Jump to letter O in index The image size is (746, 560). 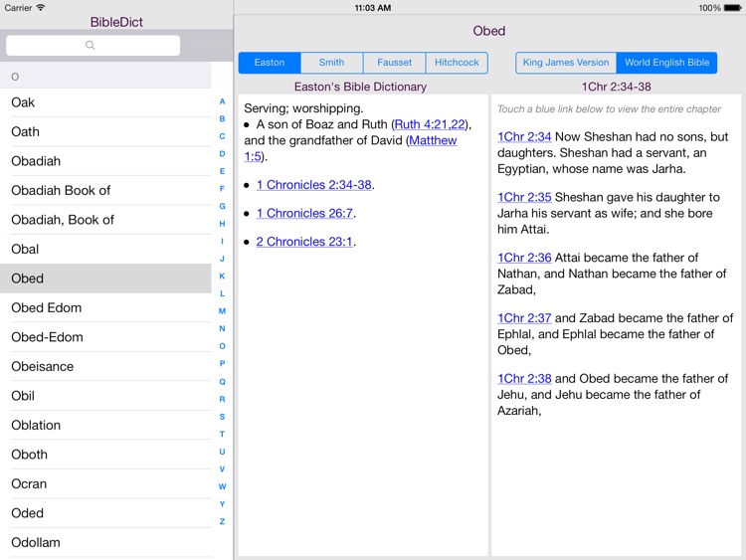point(222,346)
